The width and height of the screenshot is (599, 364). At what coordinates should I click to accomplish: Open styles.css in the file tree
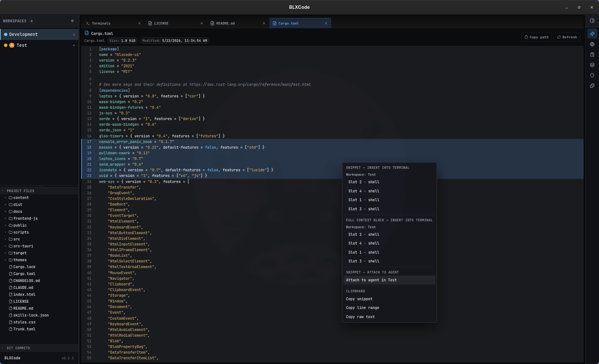point(39,322)
